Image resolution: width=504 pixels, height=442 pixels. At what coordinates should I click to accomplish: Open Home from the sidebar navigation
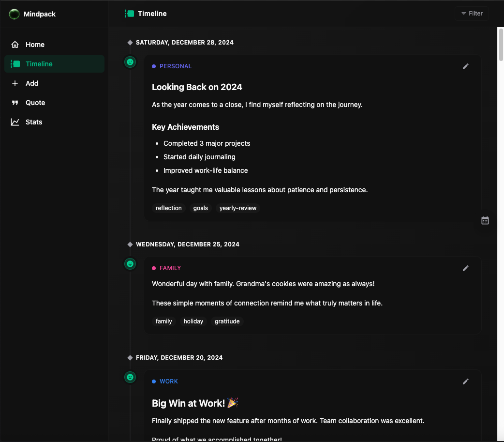[35, 45]
